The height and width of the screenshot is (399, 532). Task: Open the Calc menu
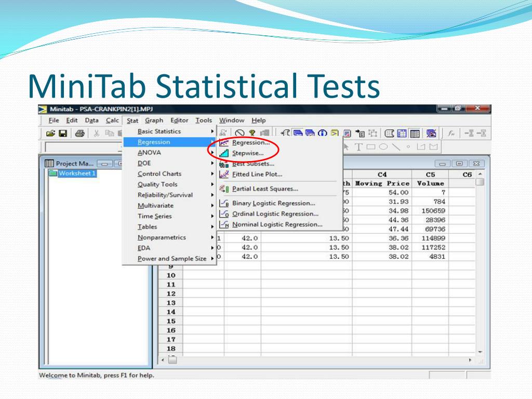point(112,120)
